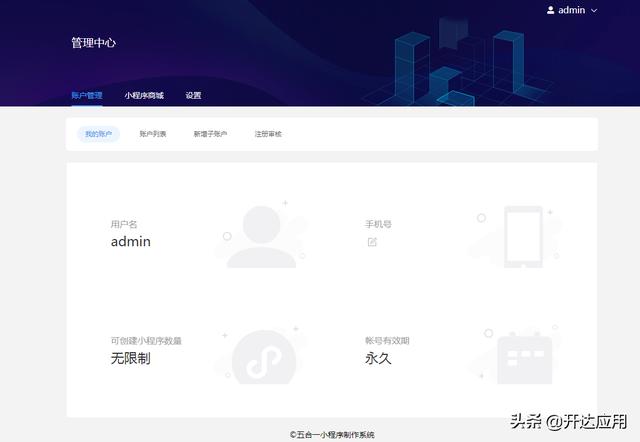Screen dimensions: 640x442
Task: Open the 账户列表 sub-tab
Action: tap(153, 134)
